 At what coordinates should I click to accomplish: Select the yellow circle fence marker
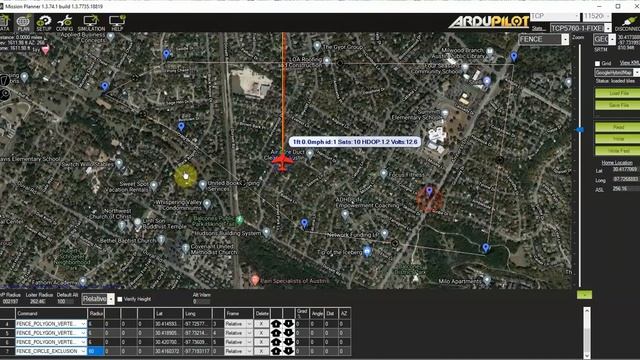pyautogui.click(x=186, y=176)
